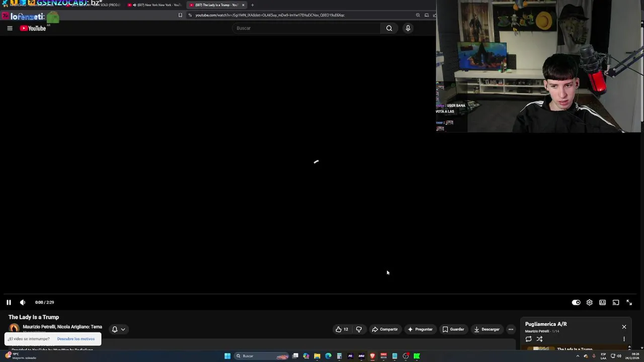This screenshot has width=644, height=362.
Task: Open the Brave browser taskbar icon
Action: point(372,356)
